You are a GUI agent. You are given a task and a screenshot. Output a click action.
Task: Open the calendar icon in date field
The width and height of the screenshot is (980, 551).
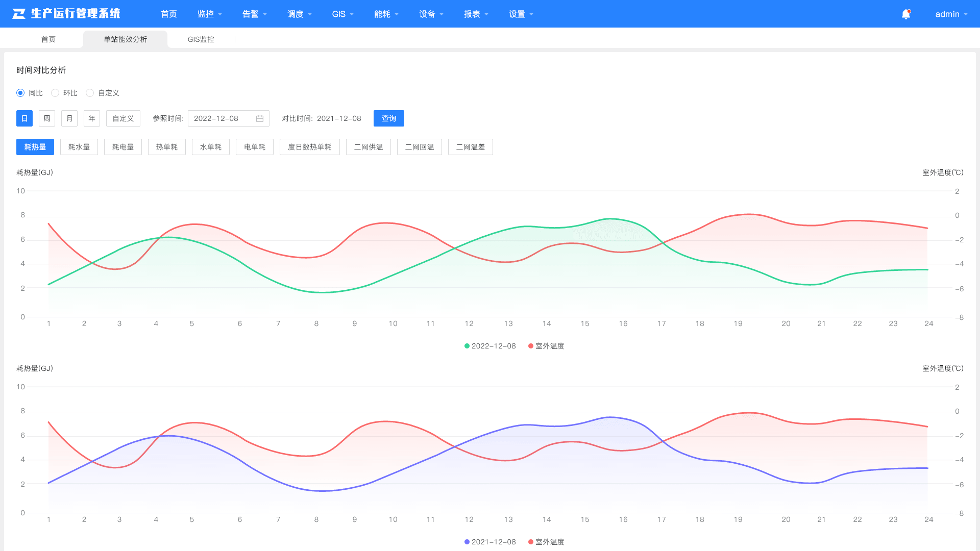coord(260,118)
